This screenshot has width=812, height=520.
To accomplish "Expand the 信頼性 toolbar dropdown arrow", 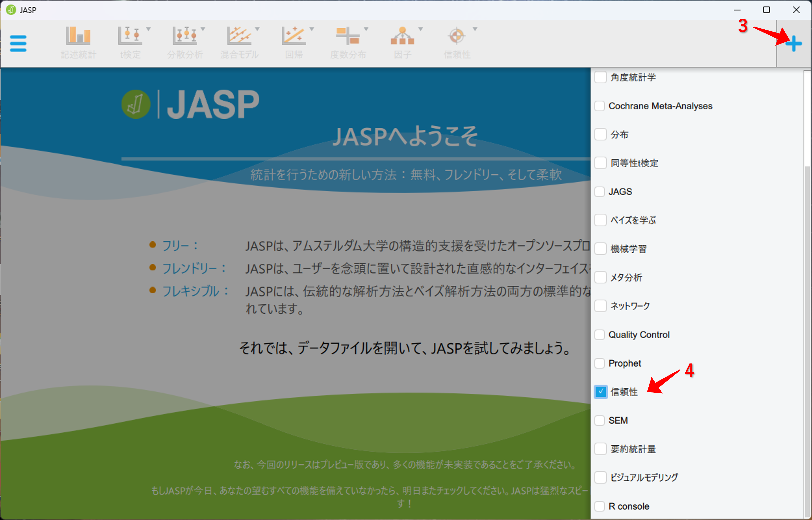I will (x=475, y=29).
